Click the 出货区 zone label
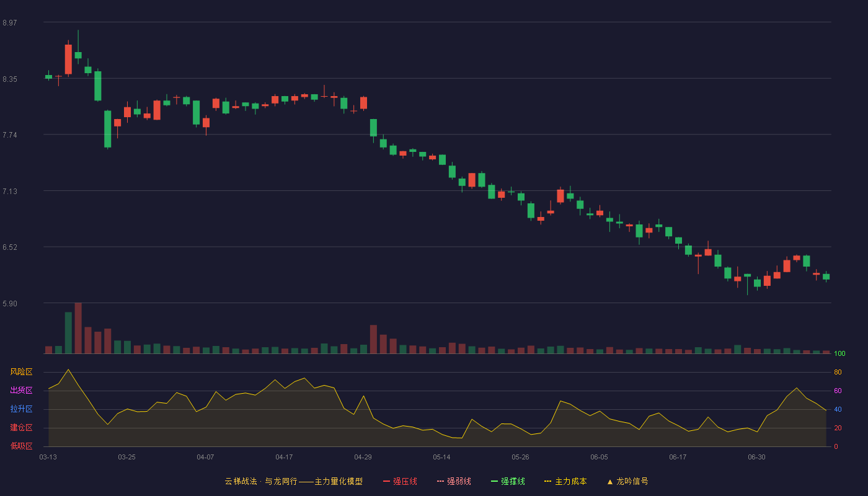This screenshot has height=496, width=868. coord(21,391)
